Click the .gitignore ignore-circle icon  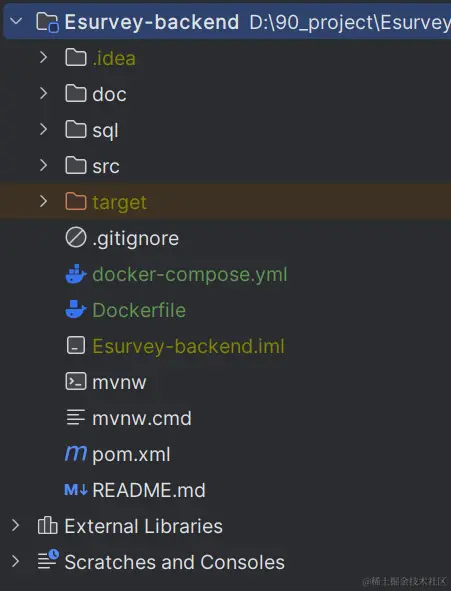[76, 238]
